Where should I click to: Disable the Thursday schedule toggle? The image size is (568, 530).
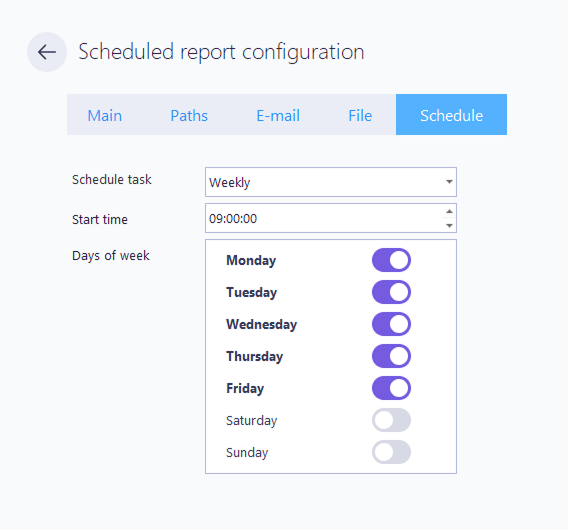point(391,356)
